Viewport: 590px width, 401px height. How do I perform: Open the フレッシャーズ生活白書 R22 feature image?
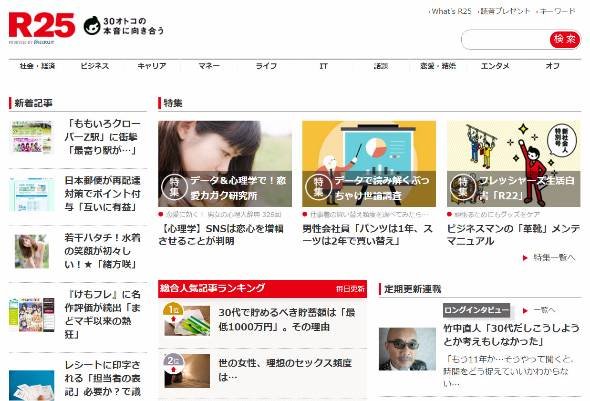click(x=514, y=164)
